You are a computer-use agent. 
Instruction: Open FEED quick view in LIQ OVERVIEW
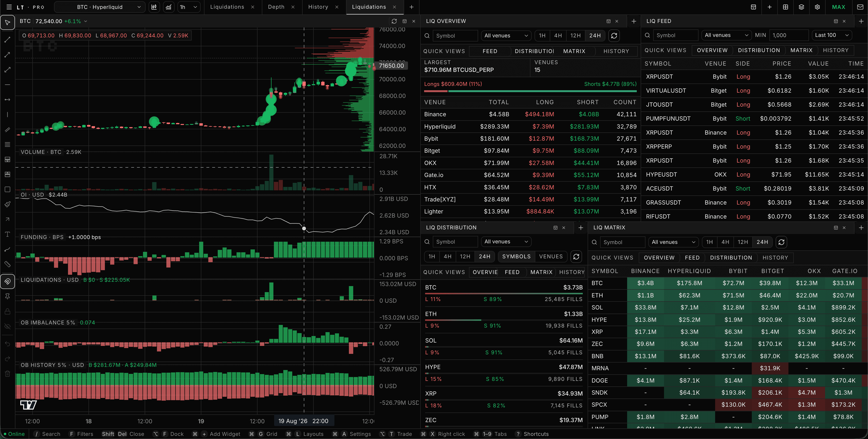pyautogui.click(x=490, y=51)
